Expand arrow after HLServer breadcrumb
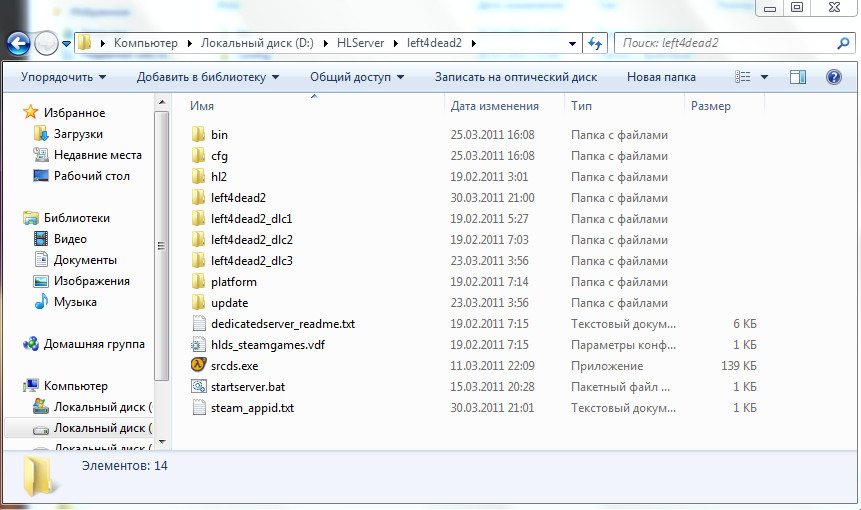 pyautogui.click(x=395, y=43)
